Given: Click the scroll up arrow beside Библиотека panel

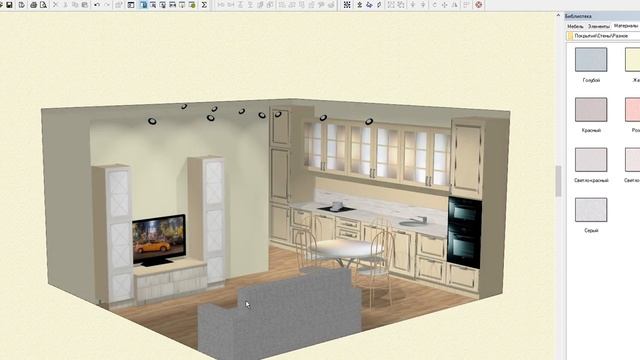Looking at the screenshot, I should (x=558, y=15).
